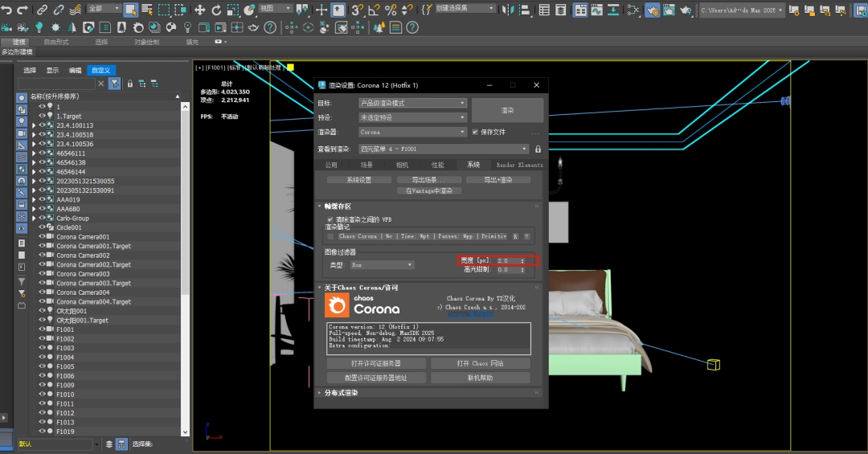Switch to the Render Elements tab
This screenshot has height=454, width=868.
point(519,165)
